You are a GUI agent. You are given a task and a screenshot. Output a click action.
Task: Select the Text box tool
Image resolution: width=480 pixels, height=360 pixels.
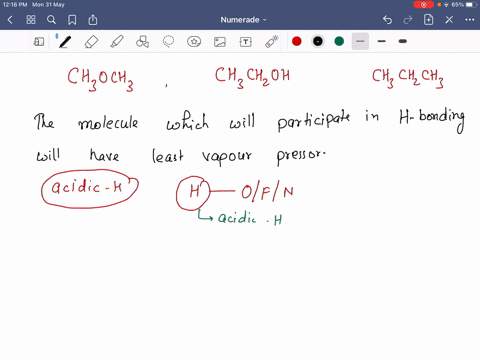(x=246, y=42)
